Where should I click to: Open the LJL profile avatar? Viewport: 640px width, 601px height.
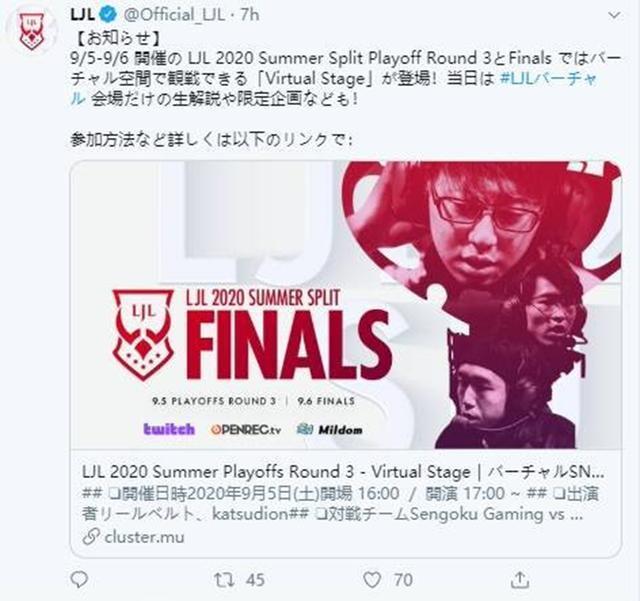tap(31, 31)
